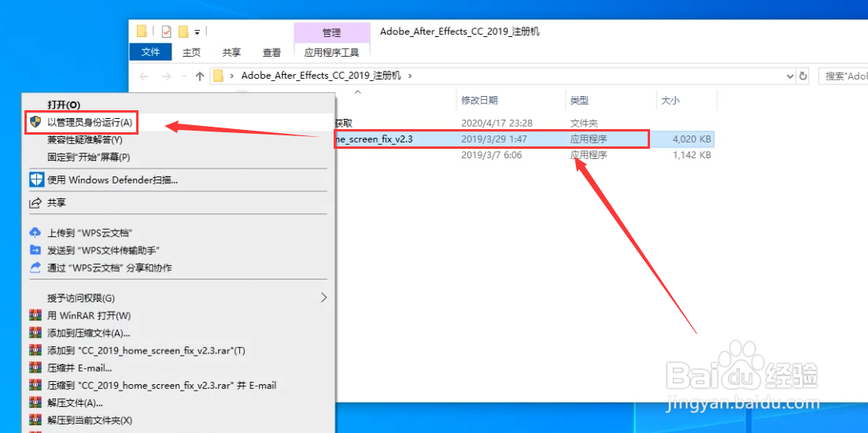Open the customize quick access toolbar dropdown
This screenshot has height=433, width=868.
click(197, 31)
